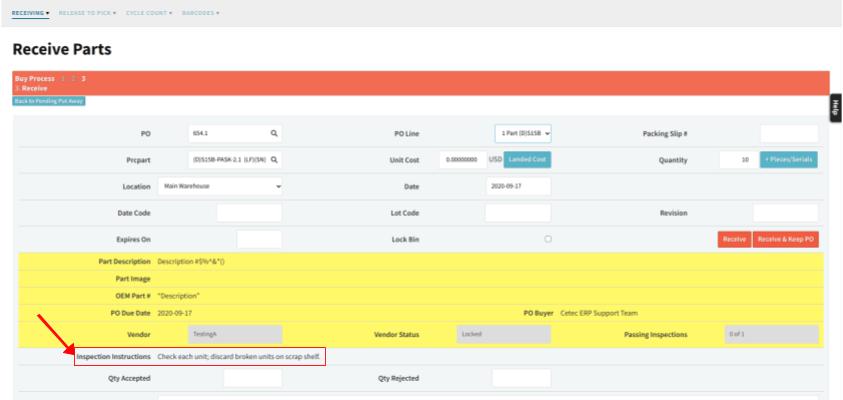Click the Date Code input field
The width and height of the screenshot is (843, 400).
249,213
